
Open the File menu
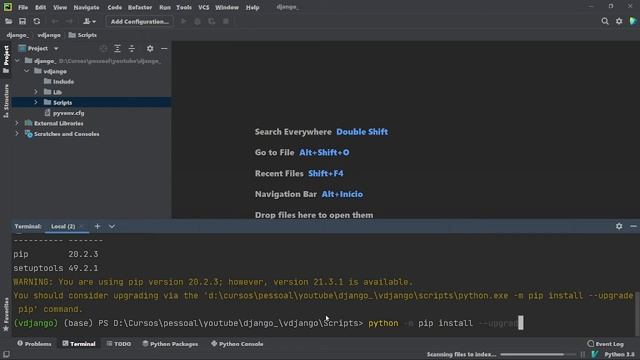[23, 7]
